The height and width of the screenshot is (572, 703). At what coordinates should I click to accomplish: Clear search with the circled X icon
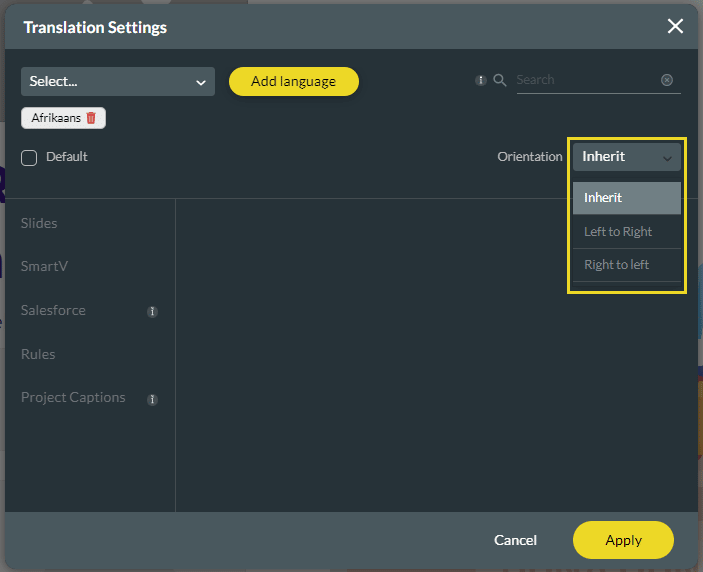[x=667, y=80]
